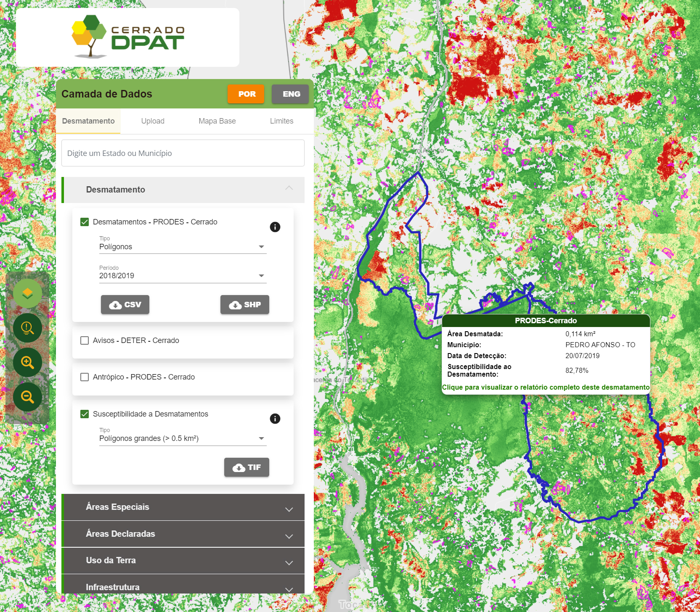Enable Antrópico - PRODES - Cerrado layer
The image size is (700, 612).
(x=85, y=377)
